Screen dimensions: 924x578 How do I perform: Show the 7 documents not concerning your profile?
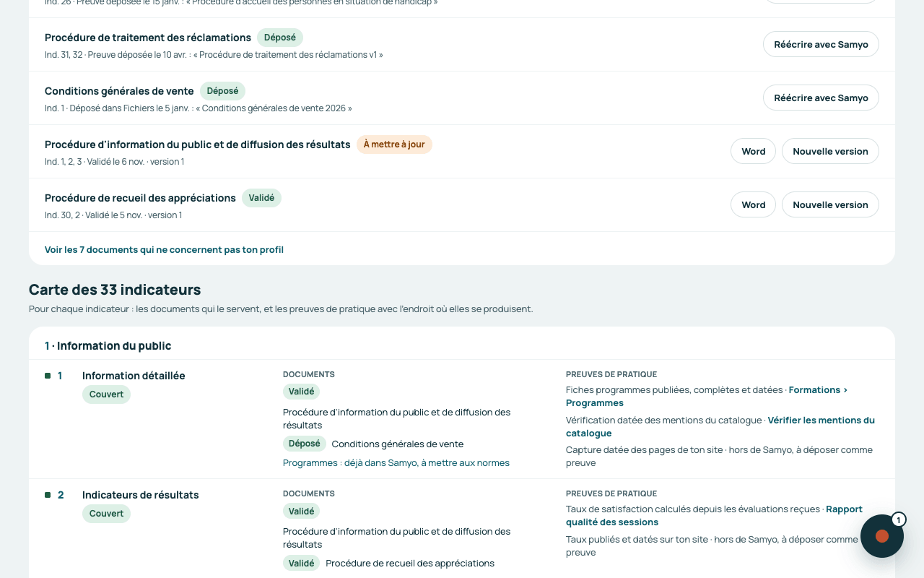164,249
